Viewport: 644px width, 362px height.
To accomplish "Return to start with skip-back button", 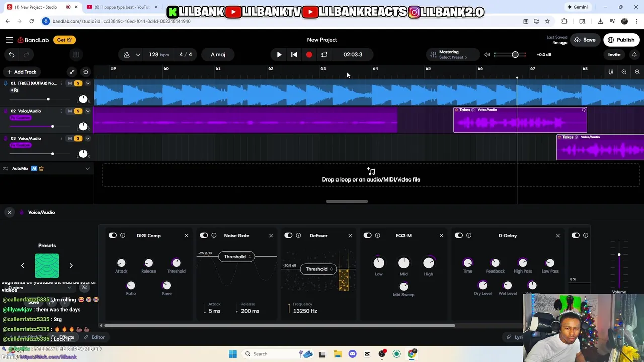I will (x=294, y=54).
